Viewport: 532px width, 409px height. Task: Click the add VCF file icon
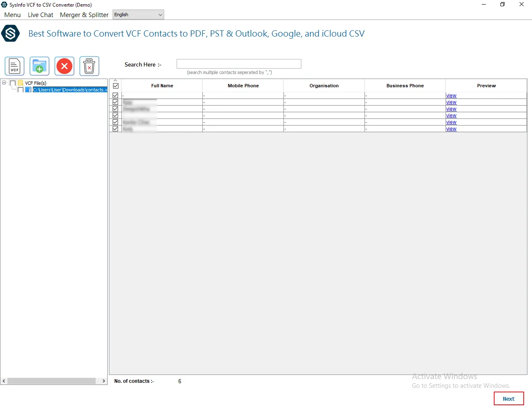click(15, 66)
